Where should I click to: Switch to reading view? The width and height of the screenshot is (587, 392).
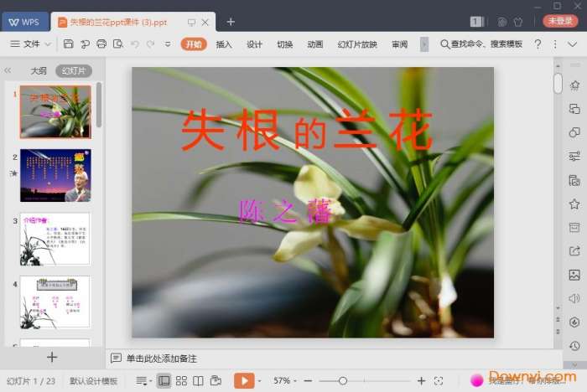click(198, 381)
